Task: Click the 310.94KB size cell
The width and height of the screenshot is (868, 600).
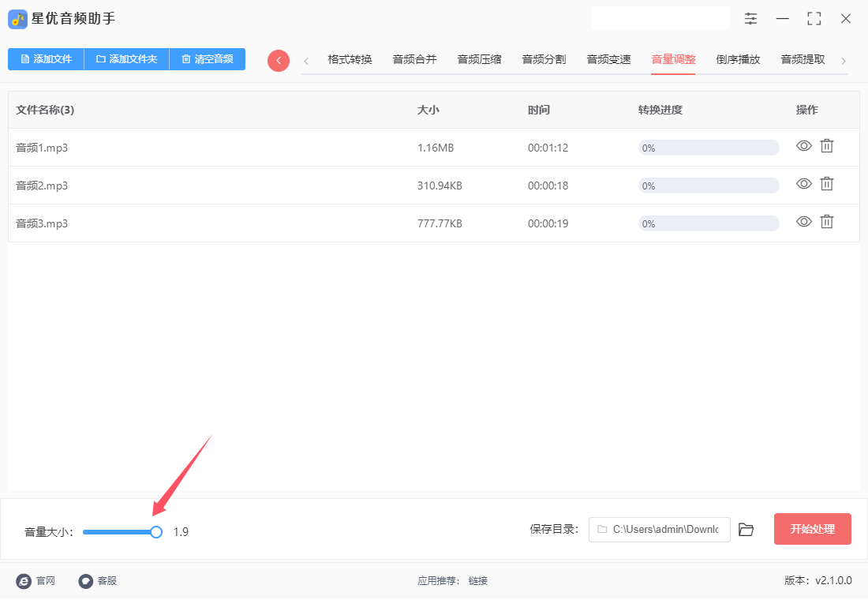Action: click(440, 186)
